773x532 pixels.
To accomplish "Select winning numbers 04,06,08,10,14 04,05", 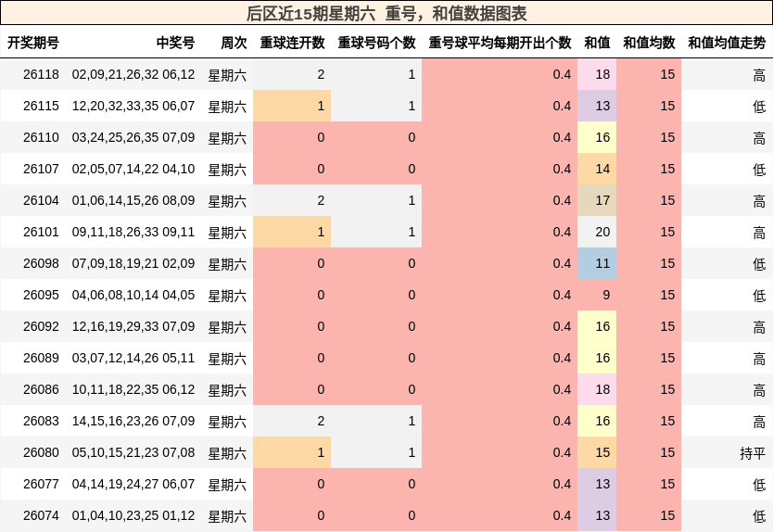I will (133, 296).
